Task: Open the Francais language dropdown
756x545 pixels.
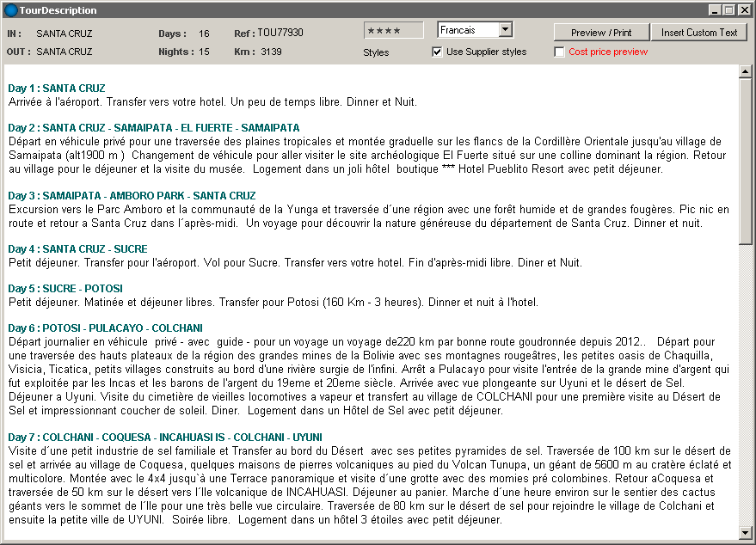Action: click(x=505, y=30)
